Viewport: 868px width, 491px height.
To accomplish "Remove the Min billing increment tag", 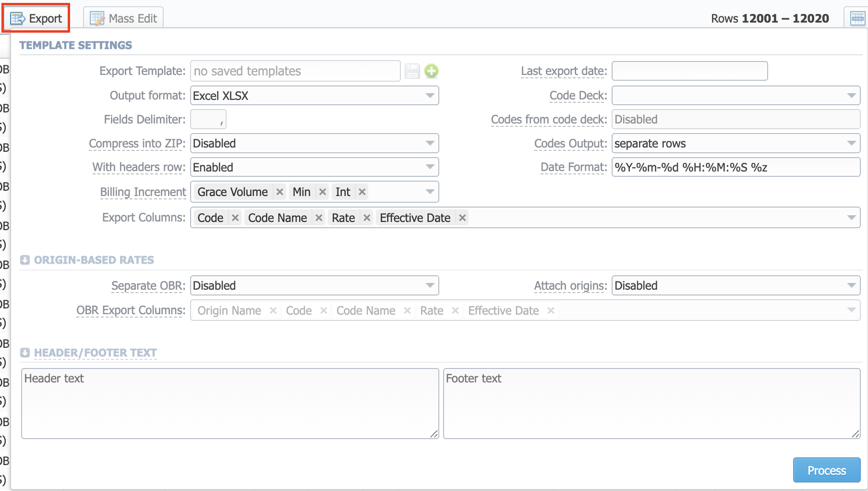I will [323, 192].
